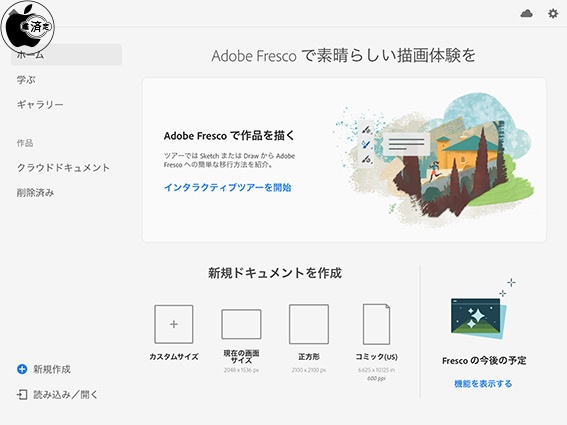567x425 pixels.
Task: Open クラウドドキュメント in the sidebar
Action: pyautogui.click(x=63, y=167)
